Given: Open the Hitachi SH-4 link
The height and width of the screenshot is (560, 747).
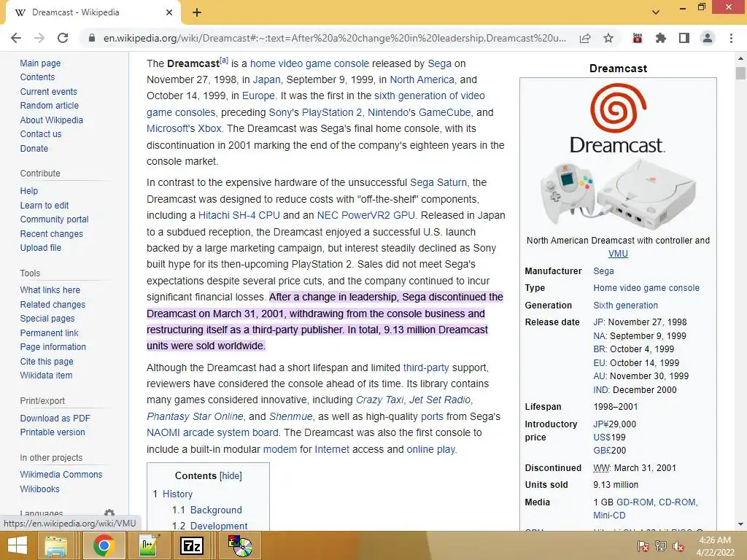Looking at the screenshot, I should pyautogui.click(x=239, y=215).
